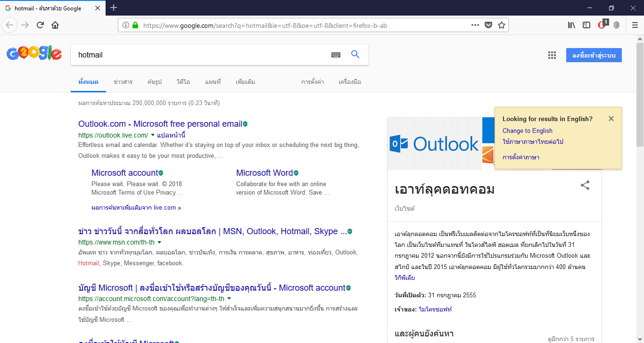Bookmark this page with the star
The image size is (644, 343).
point(501,25)
